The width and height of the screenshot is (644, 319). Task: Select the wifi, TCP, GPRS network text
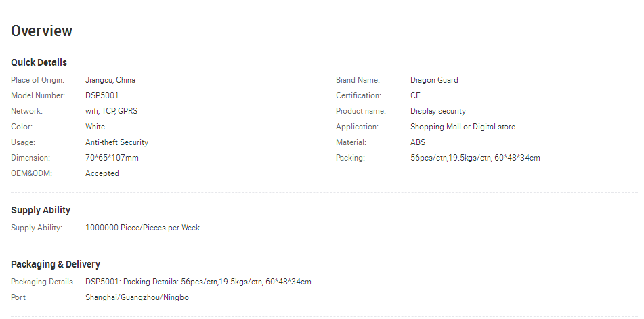[x=111, y=111]
